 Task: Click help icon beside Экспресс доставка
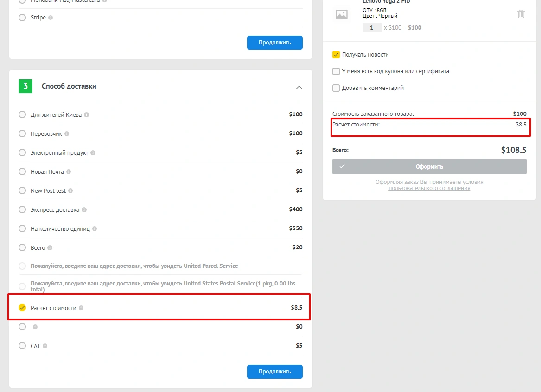(x=84, y=209)
